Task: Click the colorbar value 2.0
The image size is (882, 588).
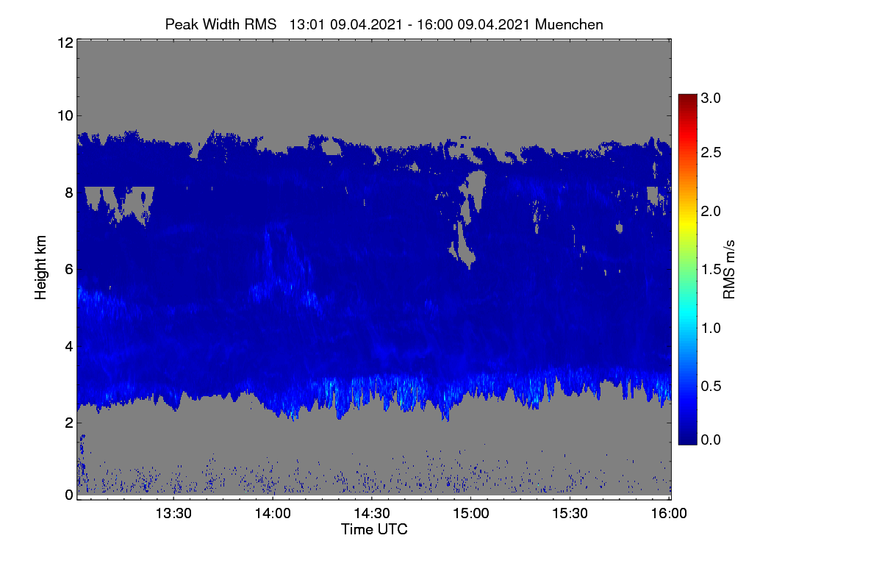Action: pyautogui.click(x=711, y=211)
